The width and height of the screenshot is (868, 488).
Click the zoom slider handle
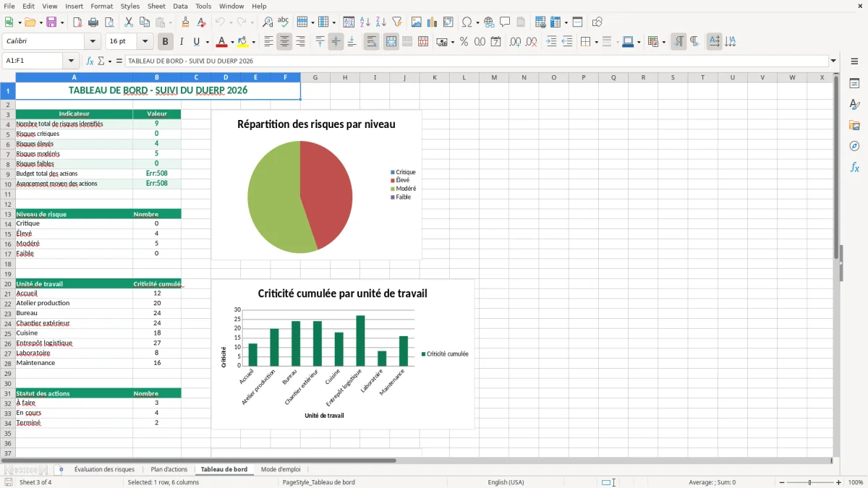(x=809, y=482)
